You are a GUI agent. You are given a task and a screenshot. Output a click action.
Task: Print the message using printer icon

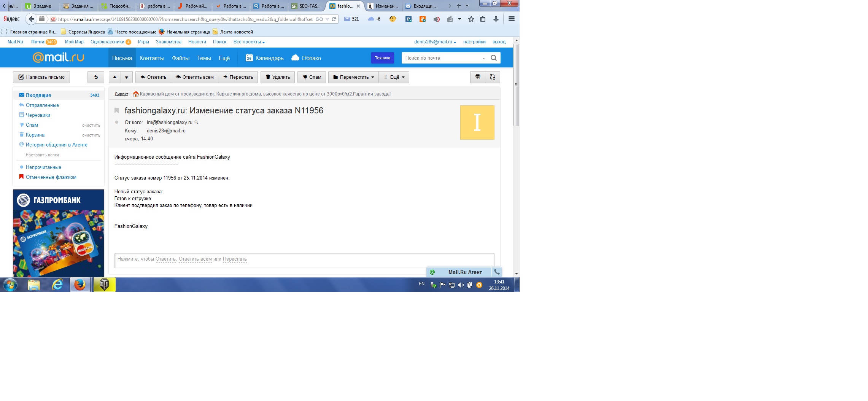point(478,77)
